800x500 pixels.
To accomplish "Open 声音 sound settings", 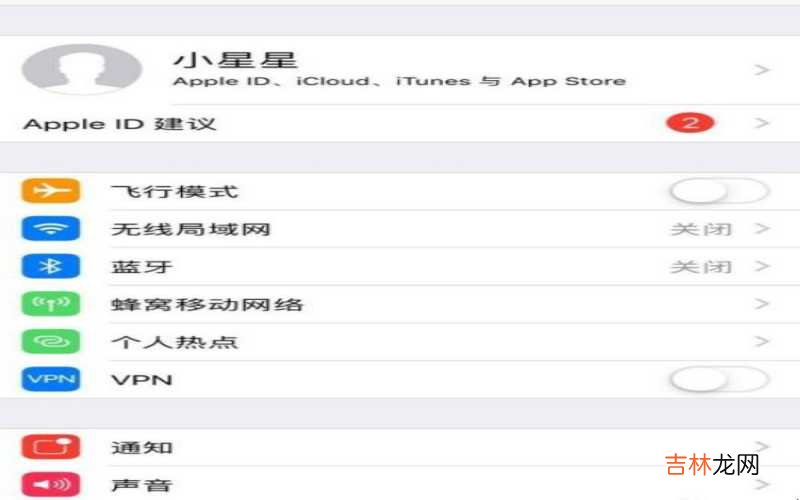I will [x=142, y=486].
